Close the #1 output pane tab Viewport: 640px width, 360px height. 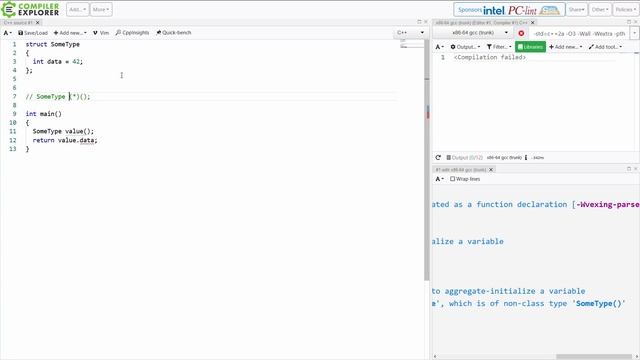(491, 170)
